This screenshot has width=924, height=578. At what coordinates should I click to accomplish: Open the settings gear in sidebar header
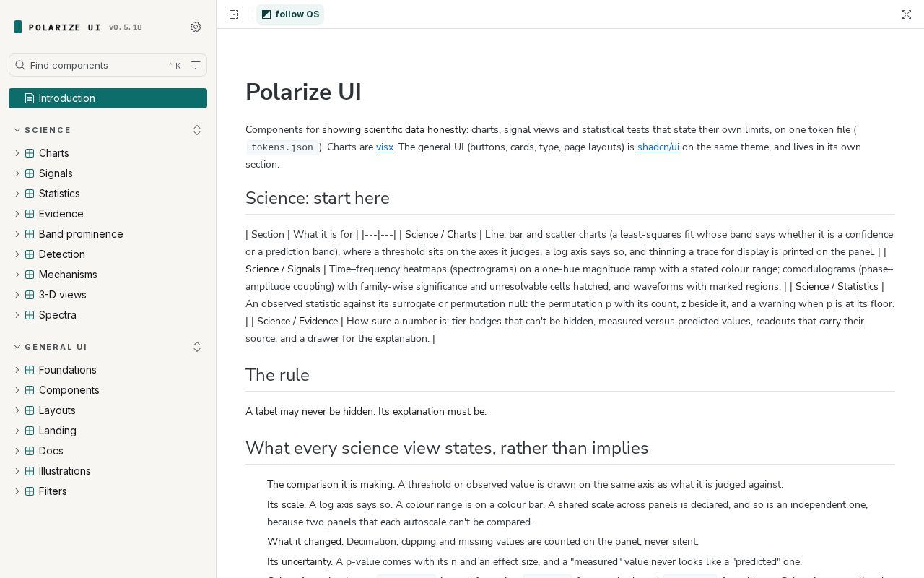196,27
